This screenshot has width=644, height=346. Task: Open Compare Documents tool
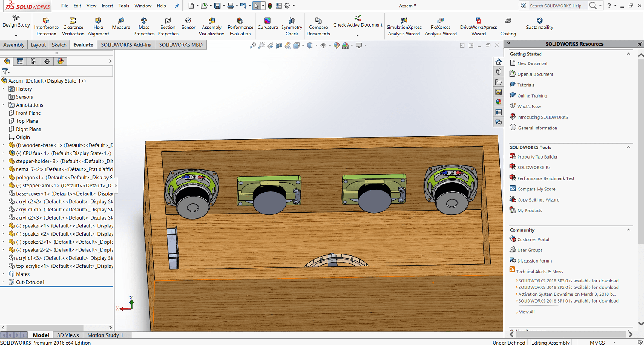[318, 27]
